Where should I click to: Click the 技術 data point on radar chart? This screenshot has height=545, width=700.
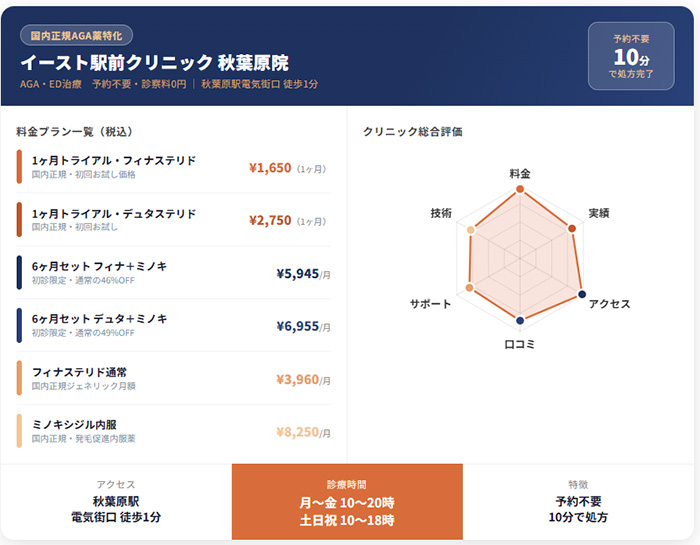pos(471,231)
